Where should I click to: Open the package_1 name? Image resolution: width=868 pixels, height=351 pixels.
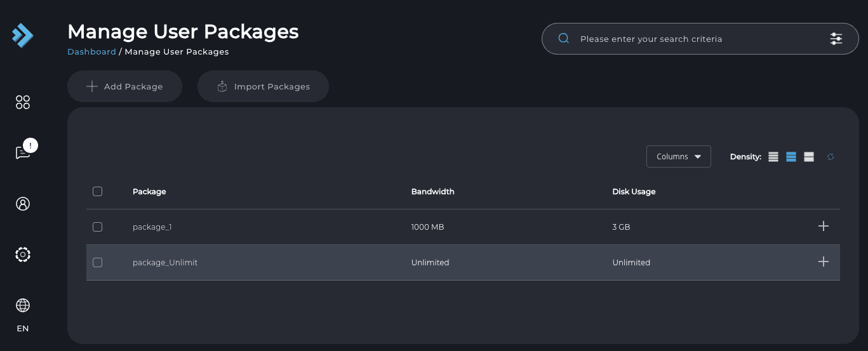coord(152,227)
